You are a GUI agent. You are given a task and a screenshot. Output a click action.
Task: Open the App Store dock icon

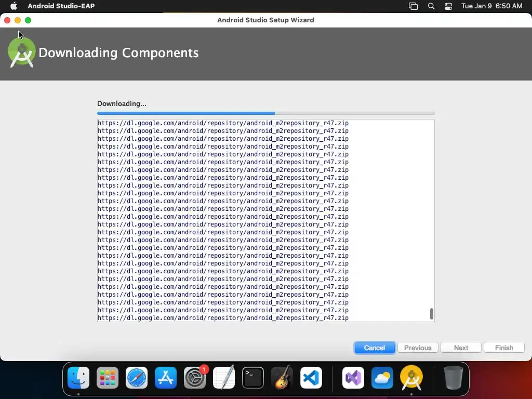click(166, 378)
